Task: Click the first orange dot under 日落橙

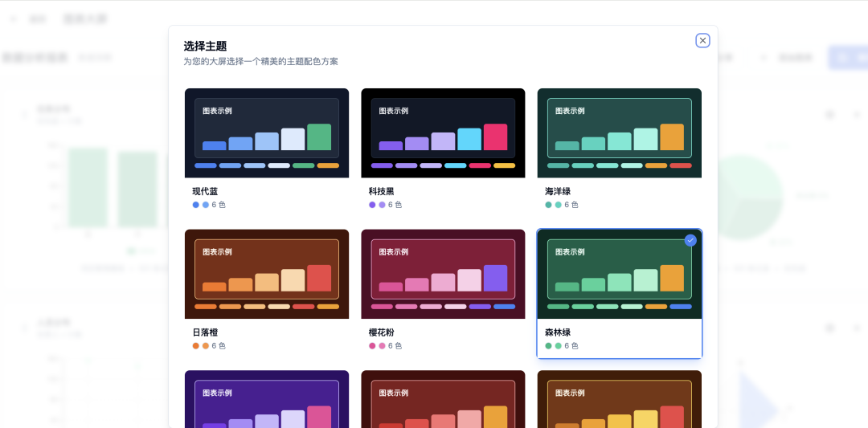Action: [196, 345]
